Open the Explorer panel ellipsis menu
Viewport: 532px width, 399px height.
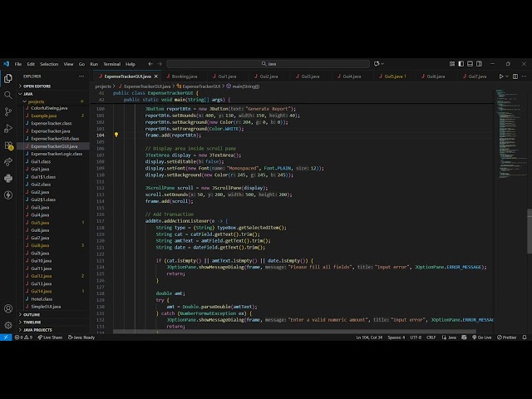(x=81, y=76)
